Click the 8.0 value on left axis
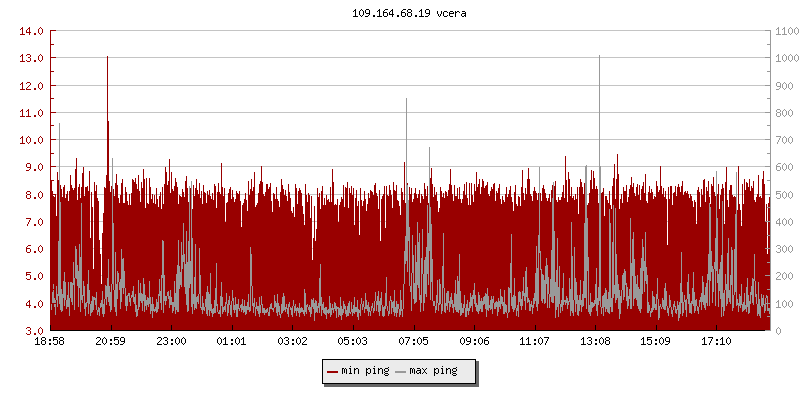The image size is (800, 400). pos(32,195)
